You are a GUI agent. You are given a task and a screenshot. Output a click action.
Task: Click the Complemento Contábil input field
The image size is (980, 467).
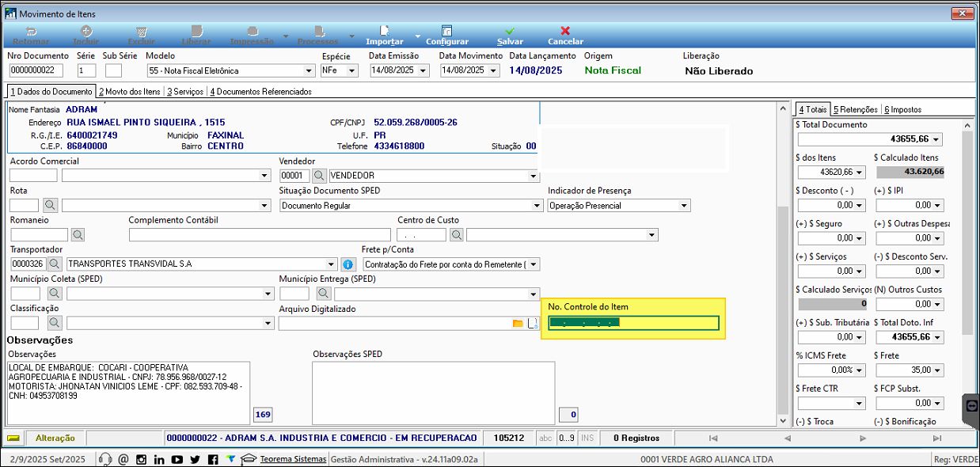click(260, 235)
